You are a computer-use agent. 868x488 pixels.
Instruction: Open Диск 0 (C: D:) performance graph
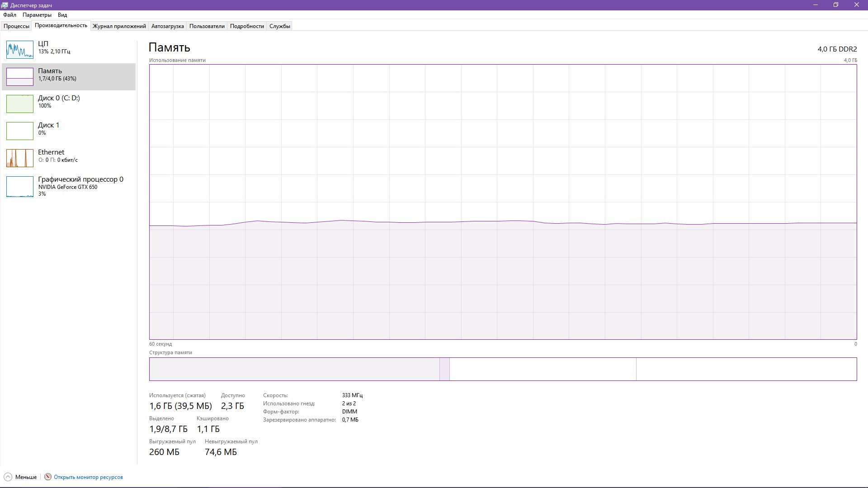(69, 104)
